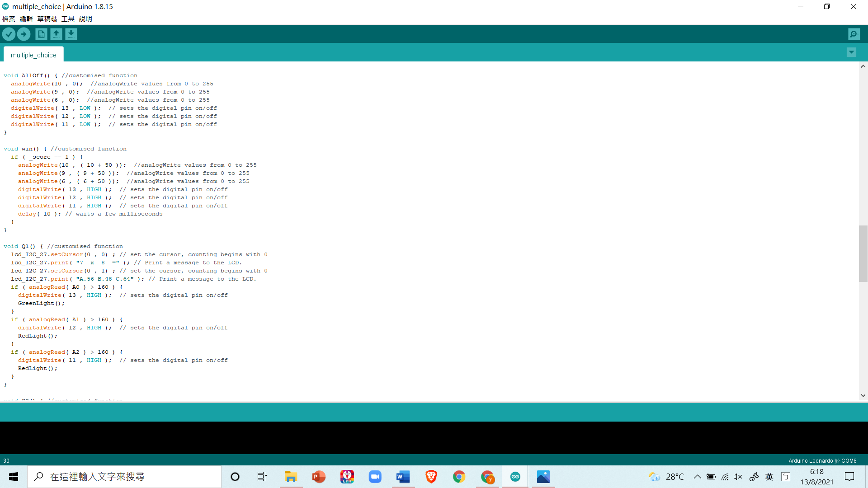Open Zoom from the taskbar
This screenshot has width=868, height=488.
[375, 477]
